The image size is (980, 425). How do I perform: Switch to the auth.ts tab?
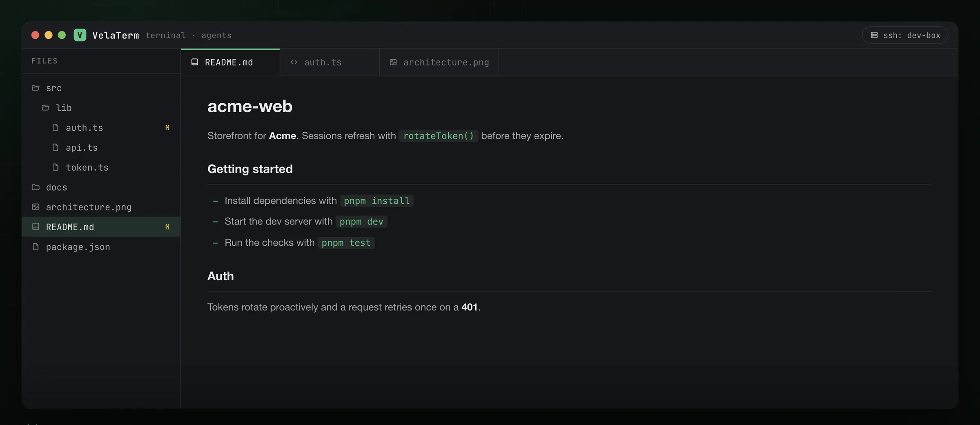(x=330, y=62)
